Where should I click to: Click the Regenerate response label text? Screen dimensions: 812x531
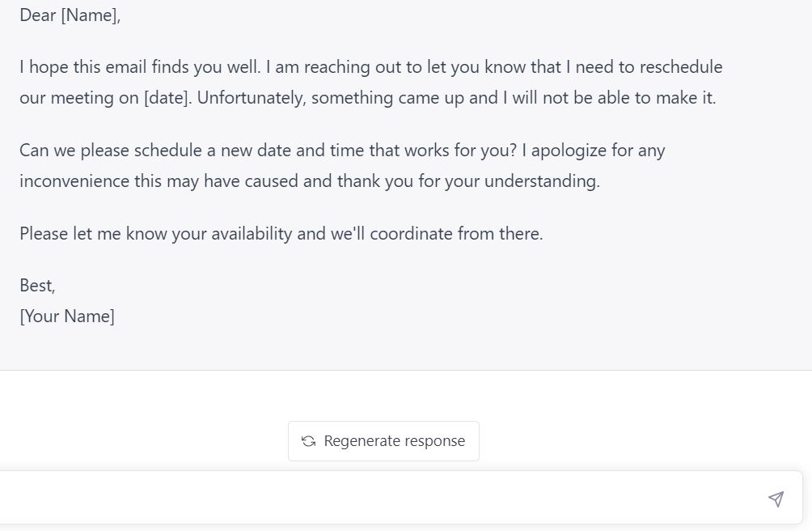[x=394, y=441]
